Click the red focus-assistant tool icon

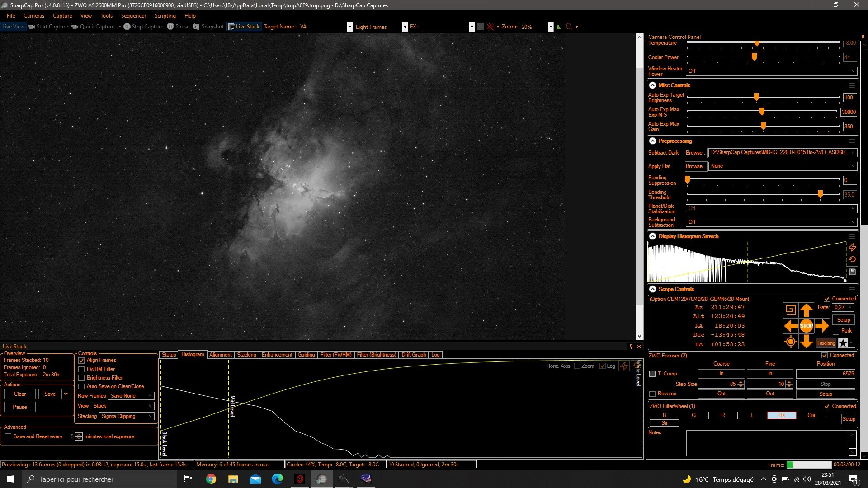coord(569,27)
